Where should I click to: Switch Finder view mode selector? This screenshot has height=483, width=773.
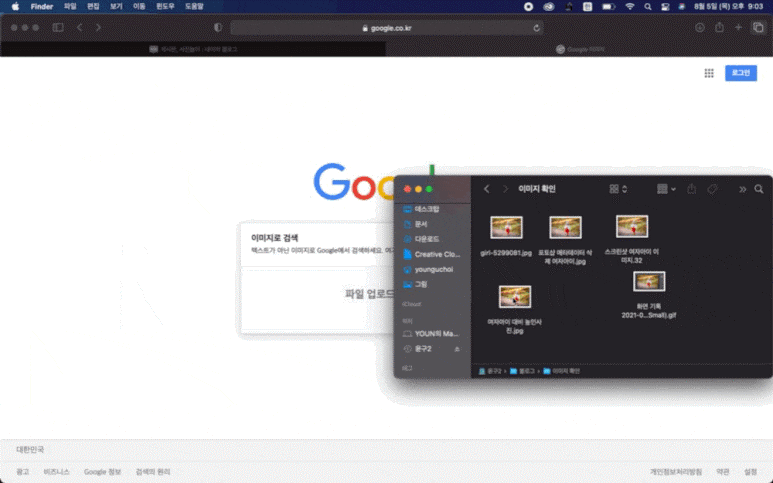pos(618,189)
